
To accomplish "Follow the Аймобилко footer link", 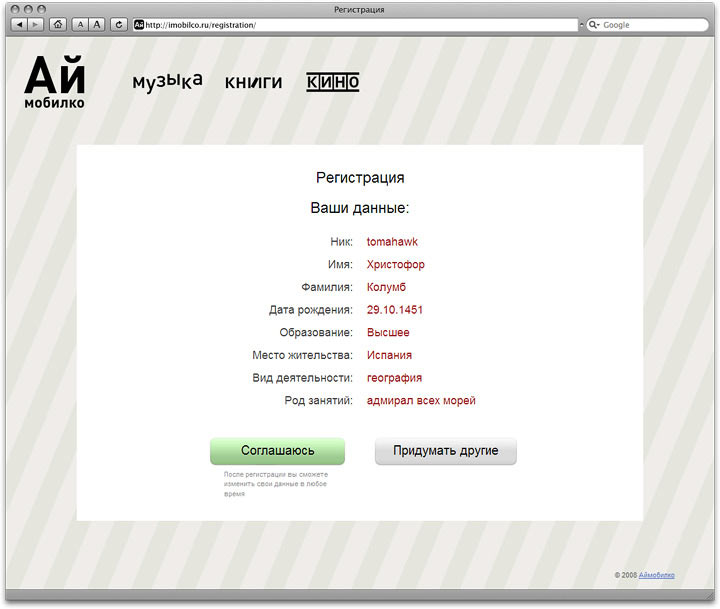I will 656,575.
